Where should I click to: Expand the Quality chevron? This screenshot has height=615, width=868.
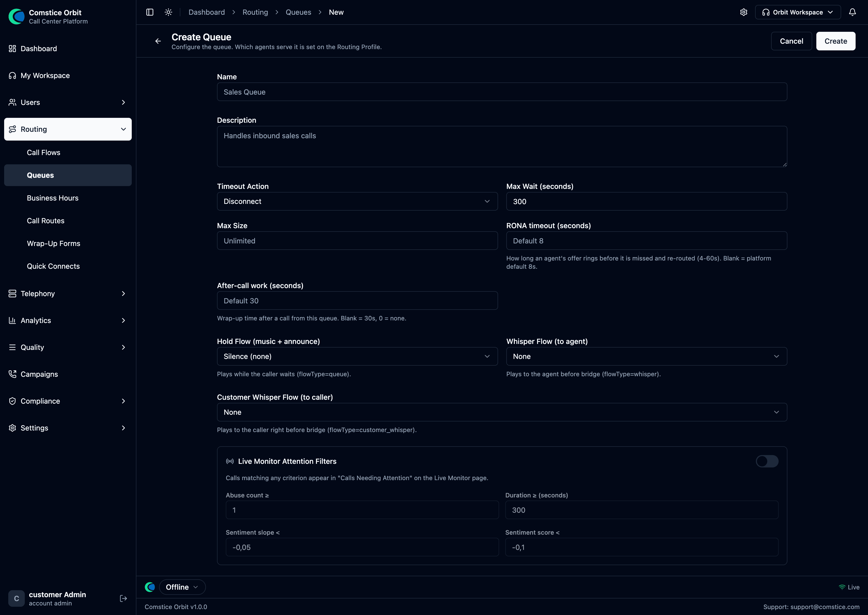123,347
